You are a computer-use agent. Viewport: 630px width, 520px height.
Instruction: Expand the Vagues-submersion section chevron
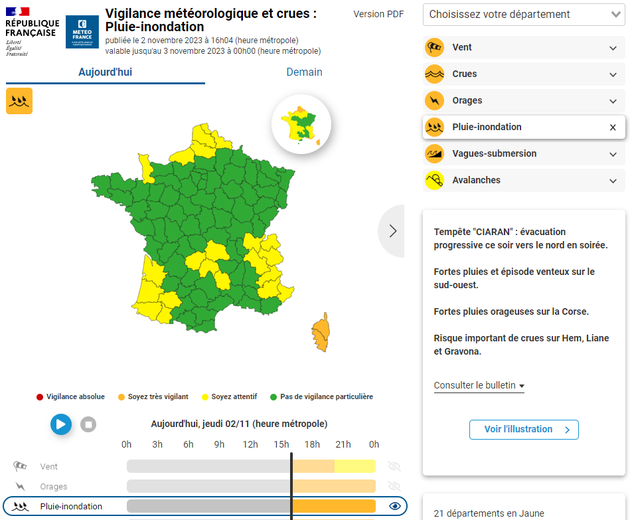coord(613,154)
